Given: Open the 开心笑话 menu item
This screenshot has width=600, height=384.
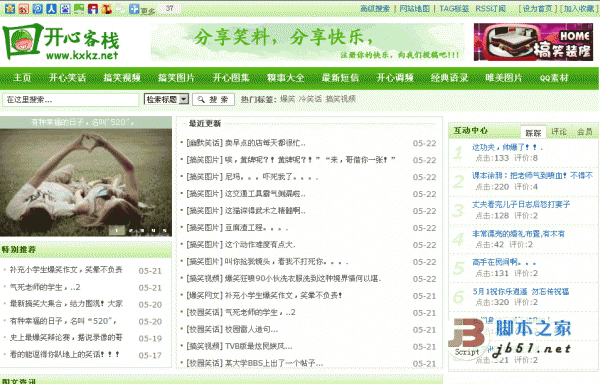Looking at the screenshot, I should click(67, 78).
